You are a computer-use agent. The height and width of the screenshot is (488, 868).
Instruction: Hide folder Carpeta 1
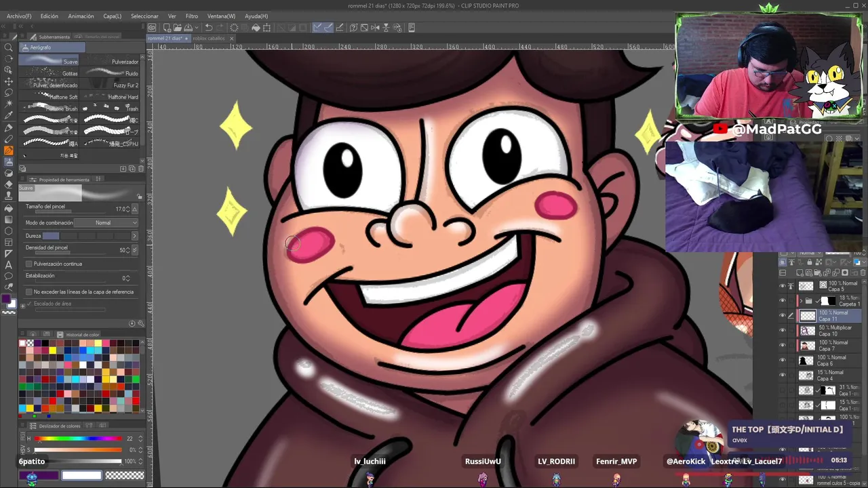782,301
